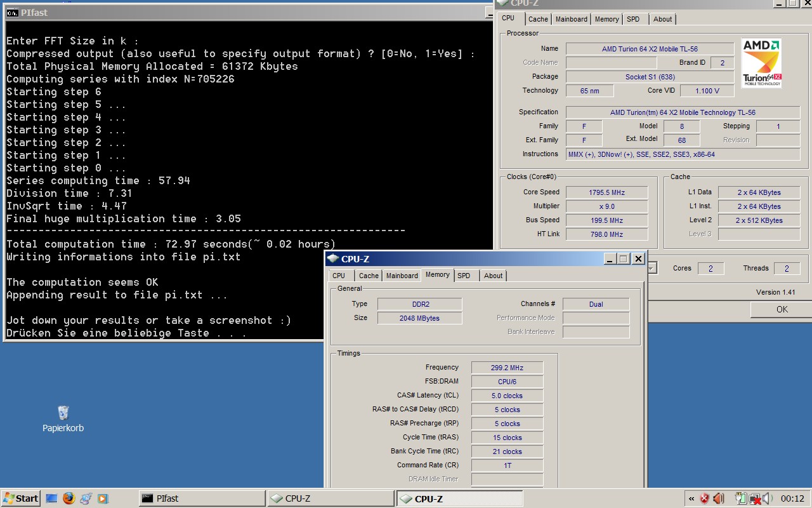The height and width of the screenshot is (508, 812).
Task: Click Technology value 65 nm
Action: (x=589, y=91)
